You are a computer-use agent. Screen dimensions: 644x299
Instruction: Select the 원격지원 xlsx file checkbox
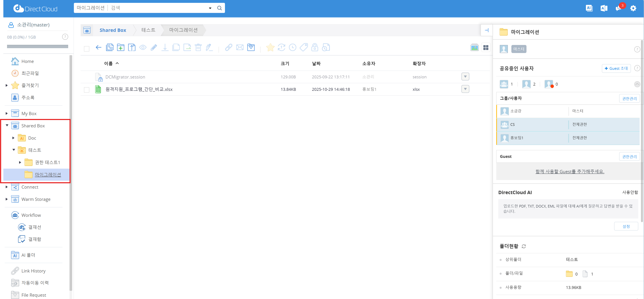tap(86, 90)
